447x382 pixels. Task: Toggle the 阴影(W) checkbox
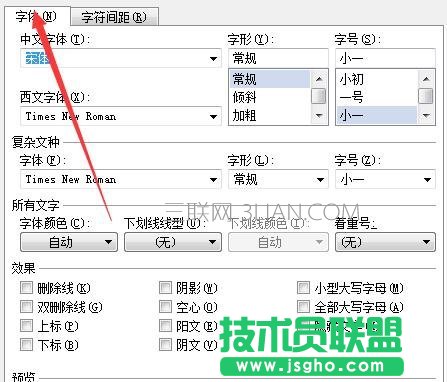click(165, 288)
